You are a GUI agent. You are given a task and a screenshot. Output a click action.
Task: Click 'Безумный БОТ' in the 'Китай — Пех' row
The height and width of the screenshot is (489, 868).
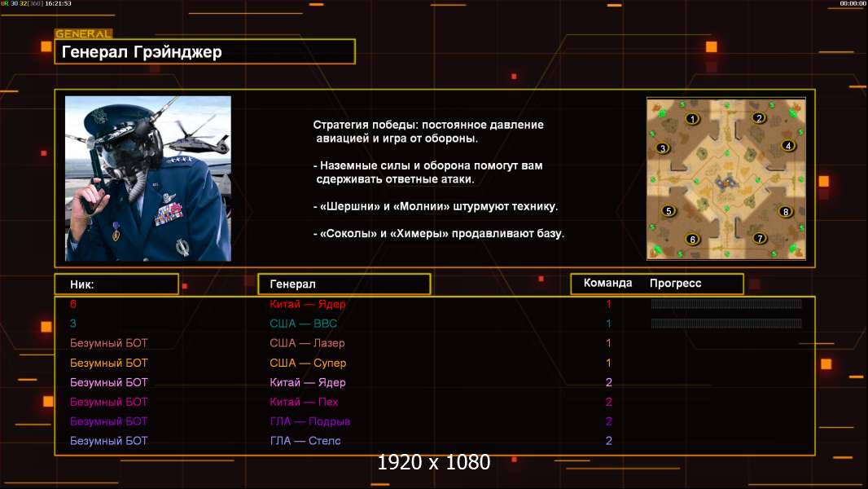[x=108, y=402]
